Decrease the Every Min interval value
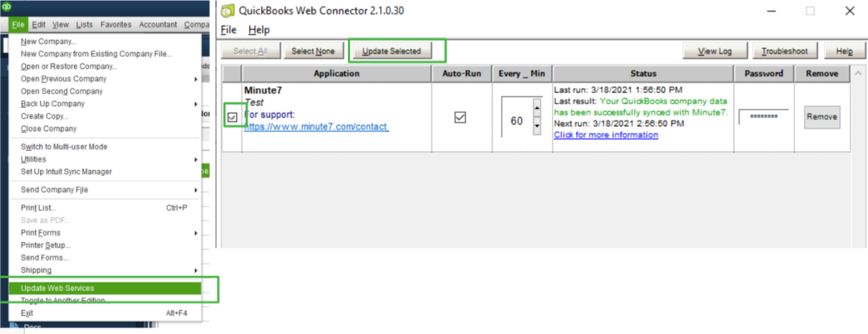 coord(537,127)
